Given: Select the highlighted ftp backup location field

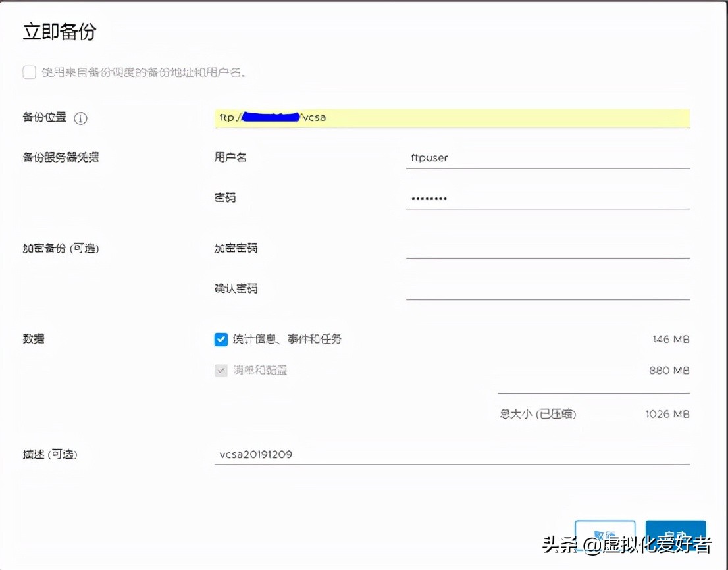Looking at the screenshot, I should (x=452, y=118).
